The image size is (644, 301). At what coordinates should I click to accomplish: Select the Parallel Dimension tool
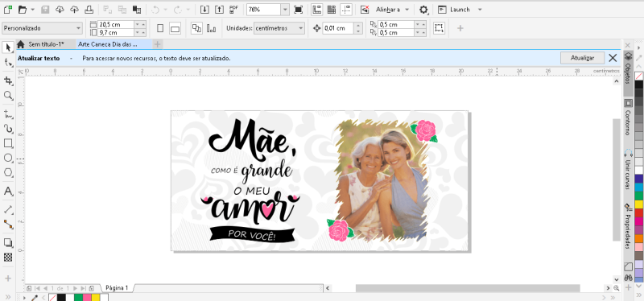pos(8,209)
